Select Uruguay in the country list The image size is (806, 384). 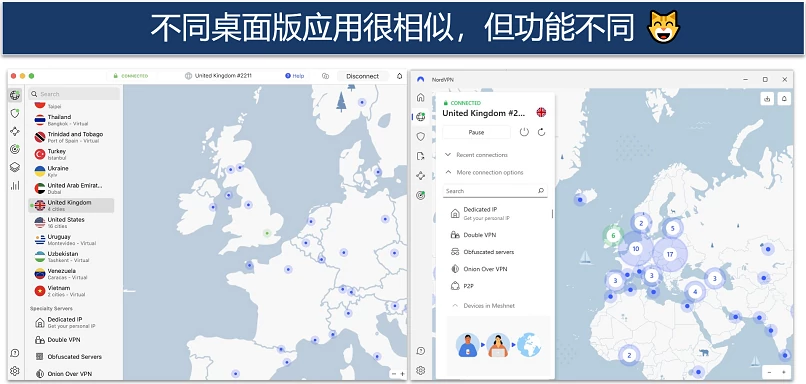[x=71, y=240]
